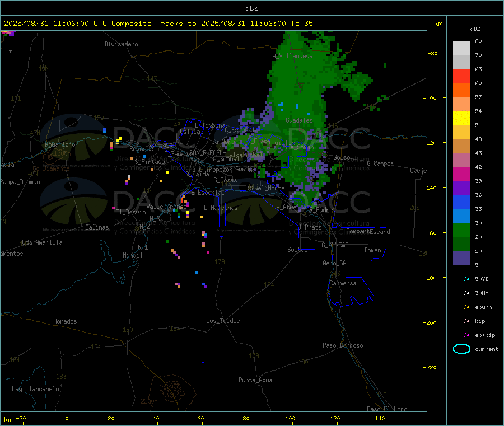Click the L_Malvinas label
The width and height of the screenshot is (504, 426).
[221, 208]
